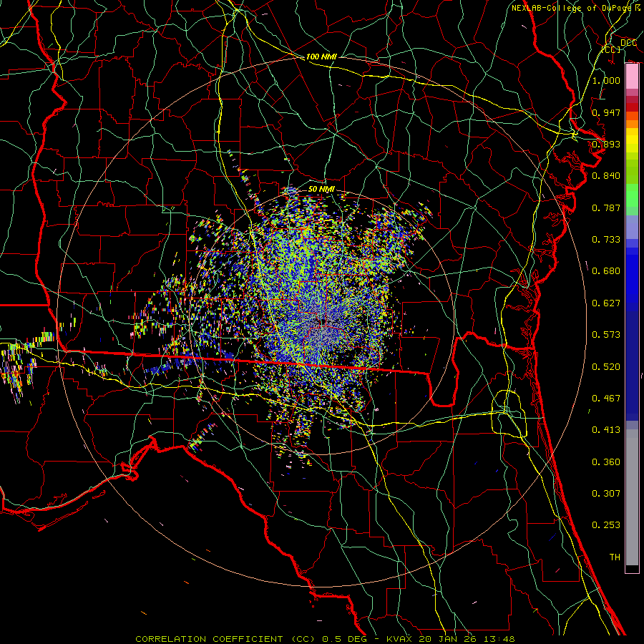Click the bright green segment of the color bar
Viewport: 644px width, 644px height.
coord(632,195)
